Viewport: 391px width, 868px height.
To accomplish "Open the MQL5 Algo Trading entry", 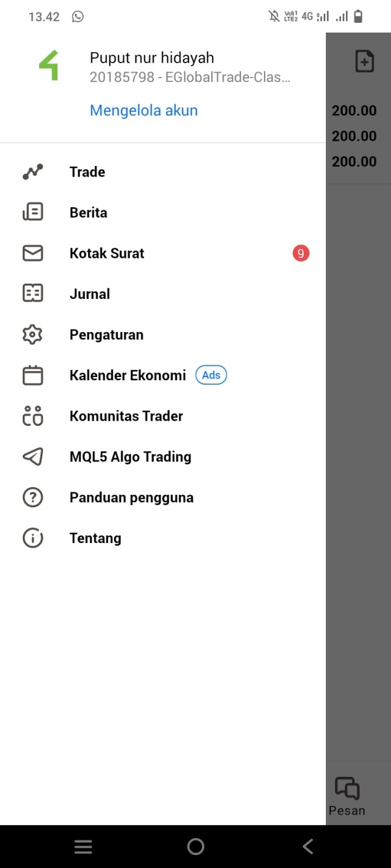I will (x=163, y=456).
